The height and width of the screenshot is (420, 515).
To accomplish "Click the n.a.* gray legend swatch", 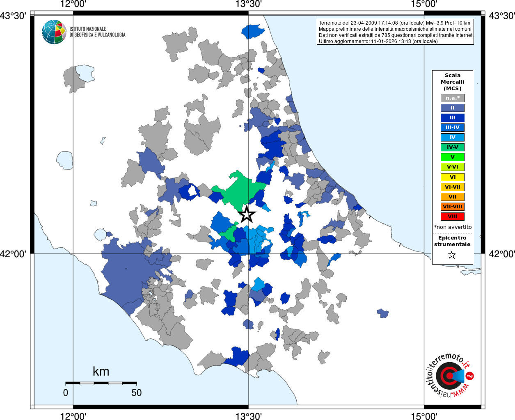I will 452,98.
